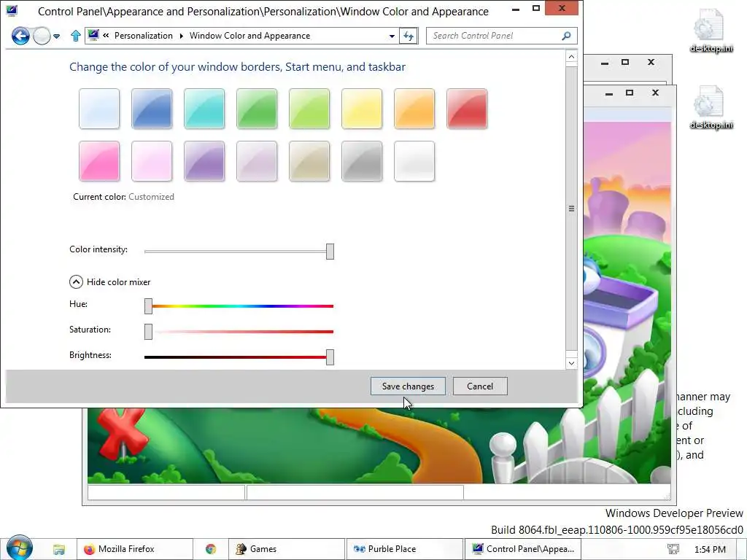747x560 pixels.
Task: Choose the dark green color swatch
Action: pyautogui.click(x=257, y=109)
